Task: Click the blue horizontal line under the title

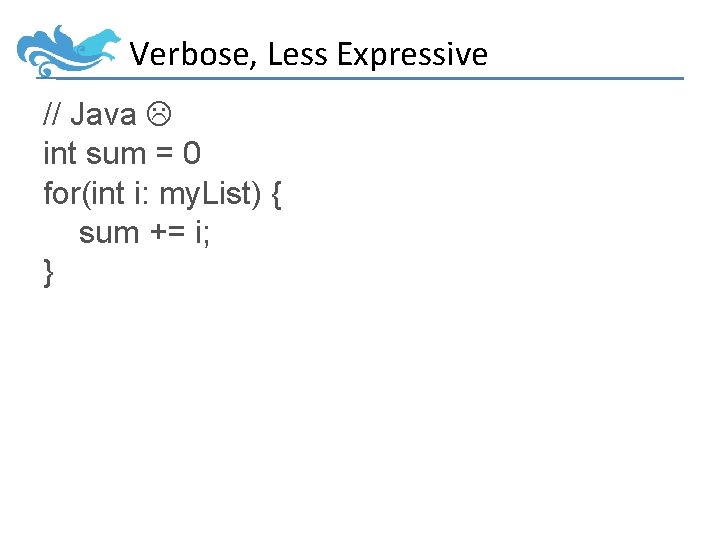Action: point(400,78)
